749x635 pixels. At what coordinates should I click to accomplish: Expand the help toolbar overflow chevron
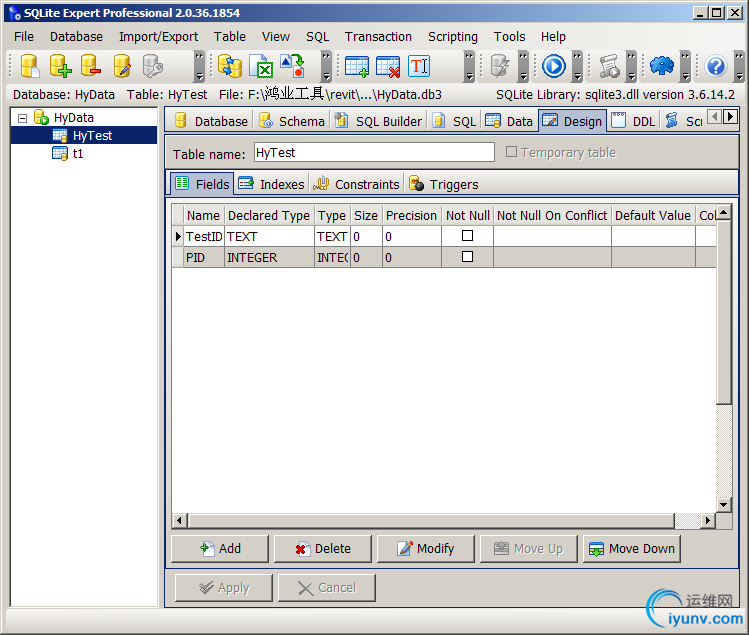[739, 66]
